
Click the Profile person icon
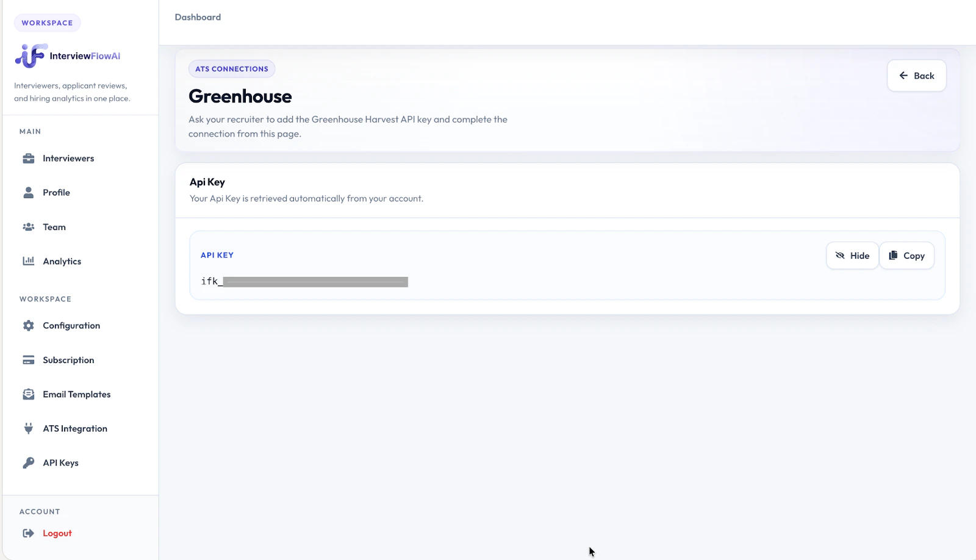point(29,193)
